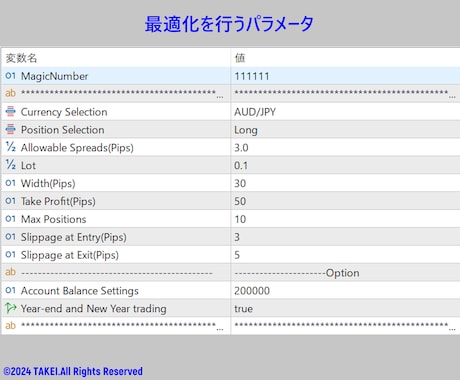Viewport: 460px width, 380px height.
Task: Open the AUD/JPY currency value
Action: point(255,112)
